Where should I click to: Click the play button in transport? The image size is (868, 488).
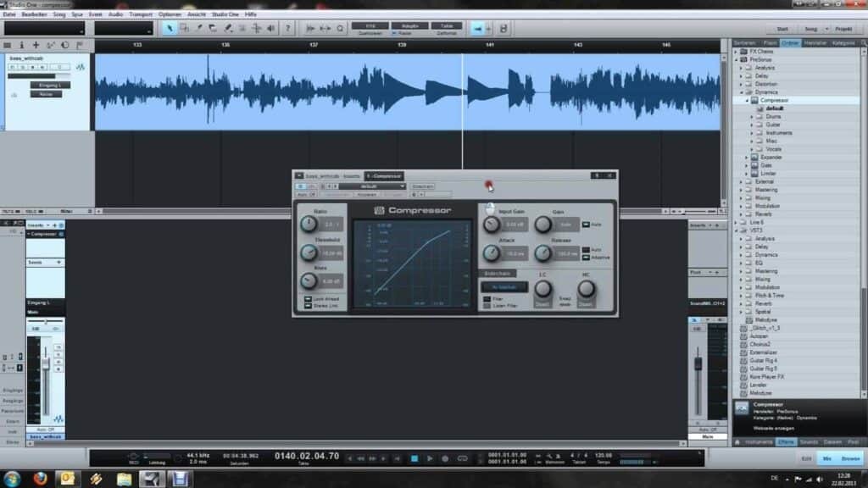point(430,458)
